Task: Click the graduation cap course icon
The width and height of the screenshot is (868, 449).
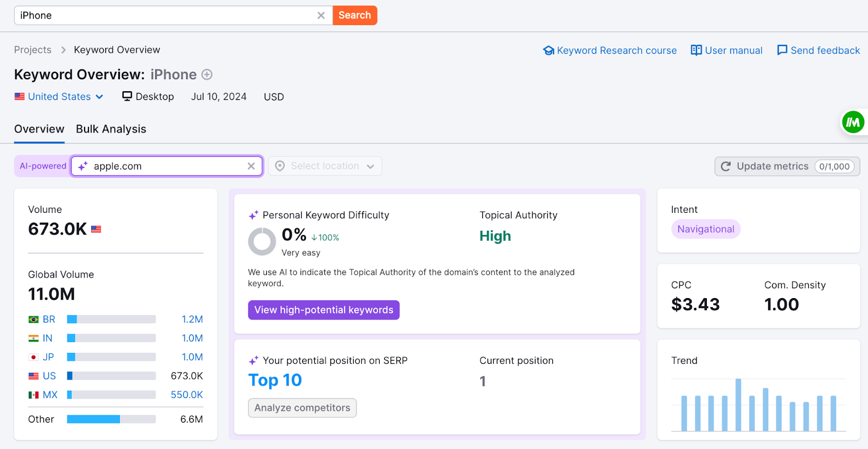Action: coord(548,50)
